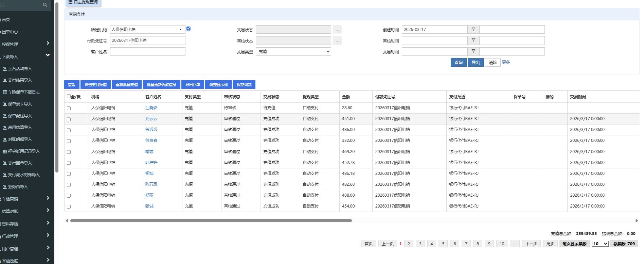Change rows per page dropdown showing 10
This screenshot has width=644, height=264.
click(x=600, y=244)
